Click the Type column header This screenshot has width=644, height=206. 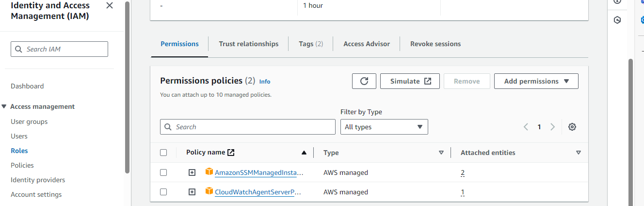(331, 153)
